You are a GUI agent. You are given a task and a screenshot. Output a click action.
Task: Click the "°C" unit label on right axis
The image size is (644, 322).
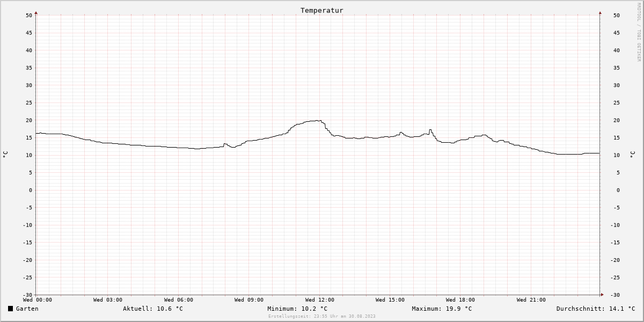632,155
